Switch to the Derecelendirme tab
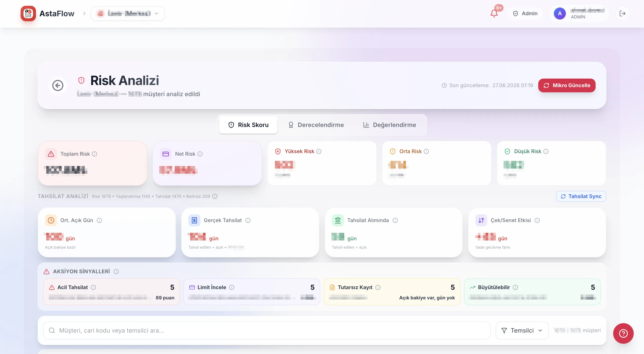The height and width of the screenshot is (354, 644). [316, 125]
